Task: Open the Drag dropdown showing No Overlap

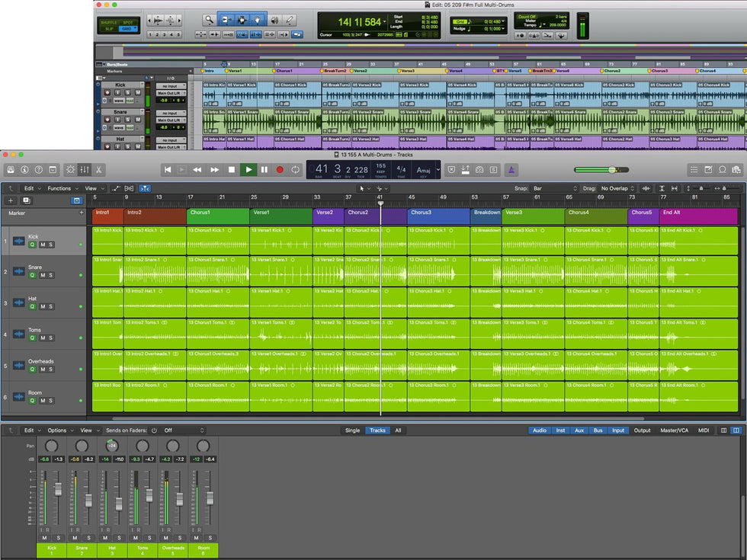Action: (x=617, y=188)
